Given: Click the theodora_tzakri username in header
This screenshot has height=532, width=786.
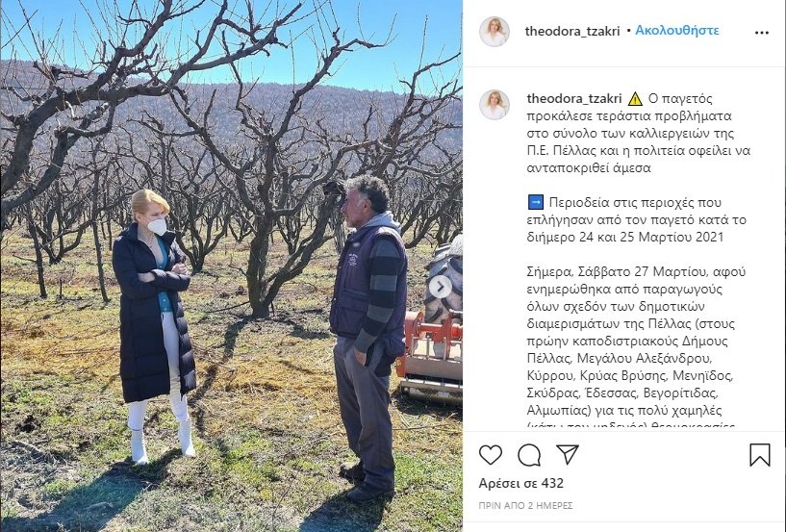Looking at the screenshot, I should point(572,31).
